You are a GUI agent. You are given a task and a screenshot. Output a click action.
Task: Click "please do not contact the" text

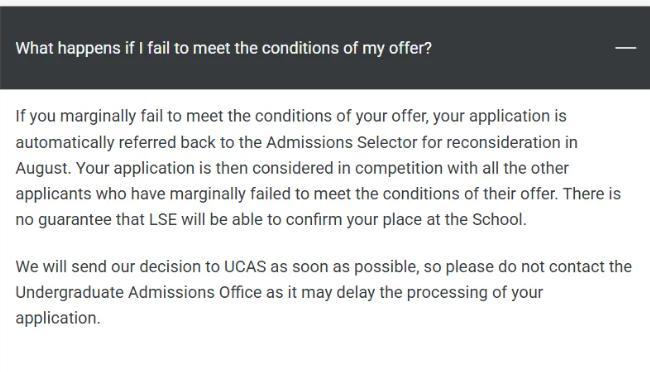coord(538,267)
